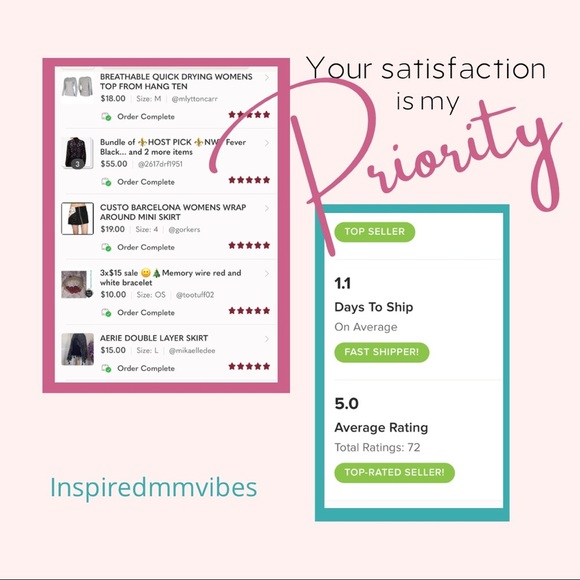The image size is (580, 580).
Task: Click the TOP-RATED SELLER! badge
Action: point(394,473)
